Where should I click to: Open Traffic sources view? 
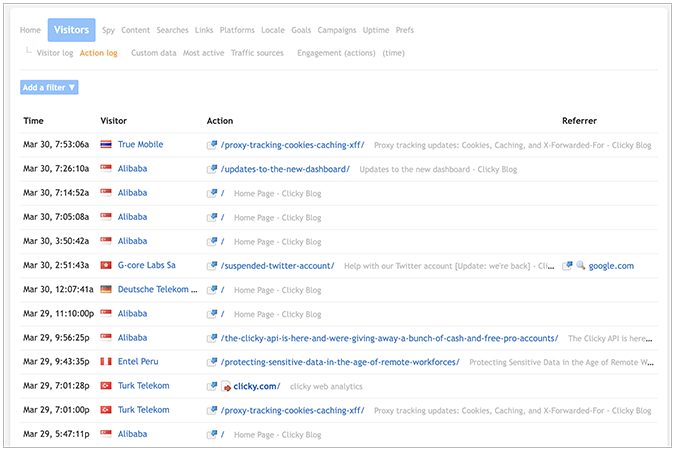tap(257, 53)
